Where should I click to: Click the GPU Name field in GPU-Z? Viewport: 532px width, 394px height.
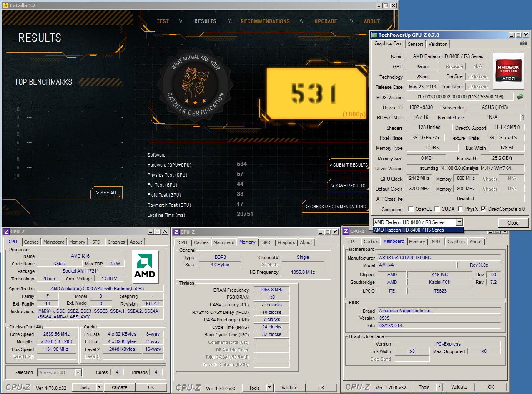point(448,56)
